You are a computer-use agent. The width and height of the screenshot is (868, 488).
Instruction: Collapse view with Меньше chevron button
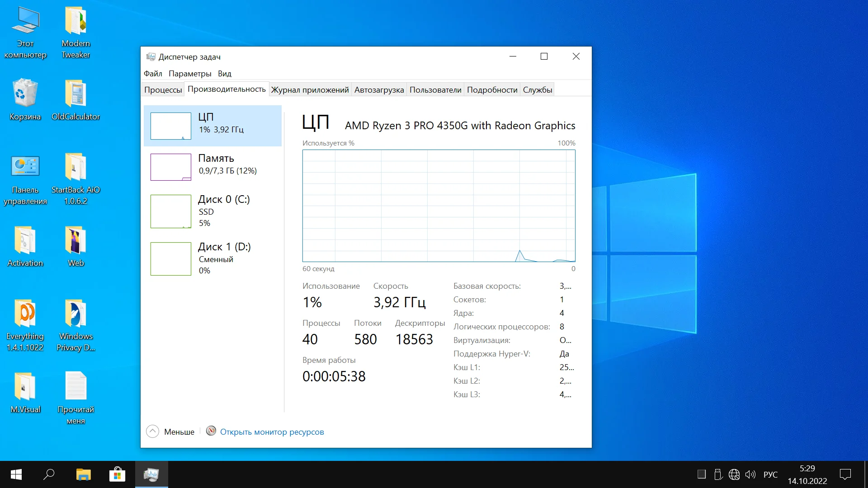(x=153, y=432)
